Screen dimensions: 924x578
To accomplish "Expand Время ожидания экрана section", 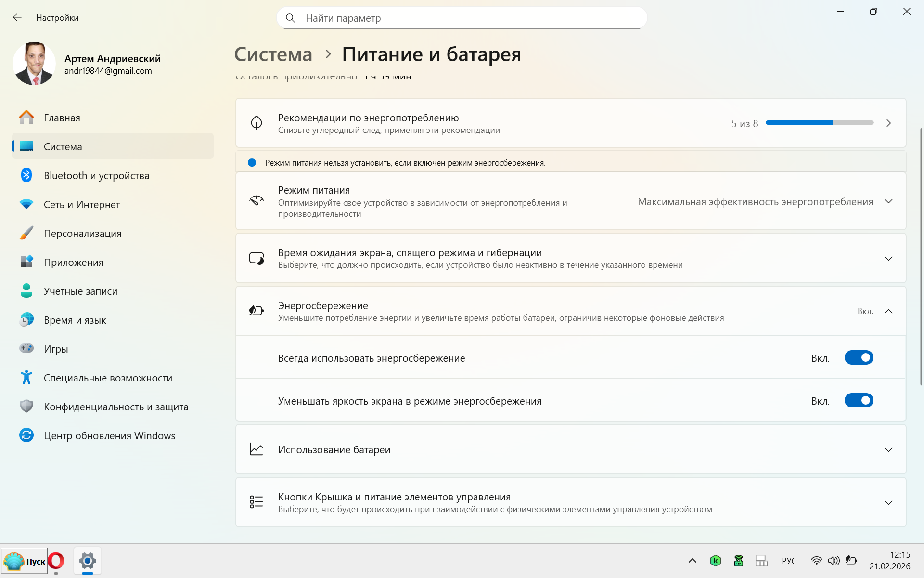I will coord(888,259).
